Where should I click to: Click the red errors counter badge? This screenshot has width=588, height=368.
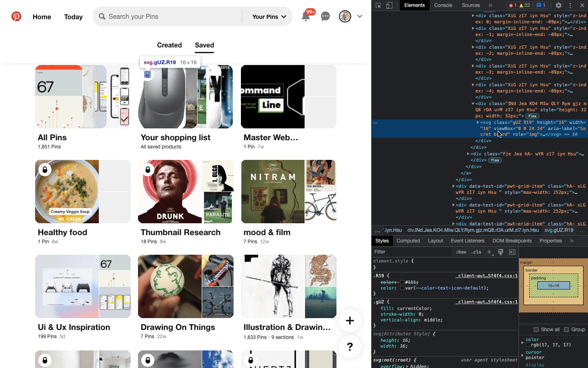[512, 5]
